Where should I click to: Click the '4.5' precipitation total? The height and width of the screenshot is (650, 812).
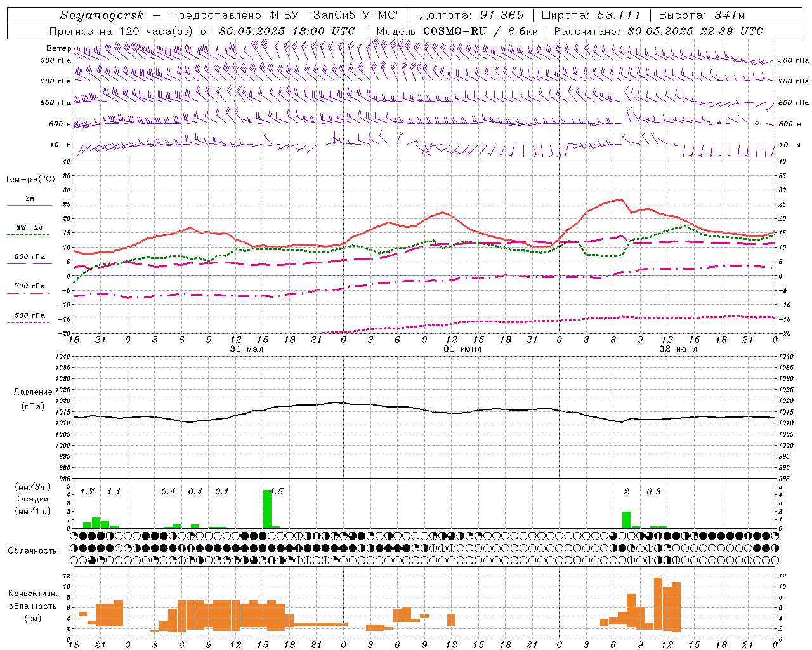tap(276, 492)
